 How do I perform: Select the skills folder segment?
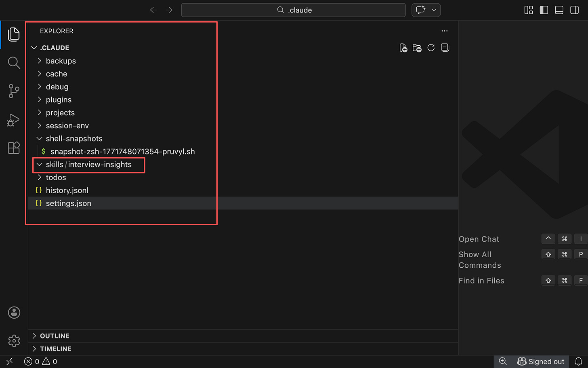[x=55, y=164]
